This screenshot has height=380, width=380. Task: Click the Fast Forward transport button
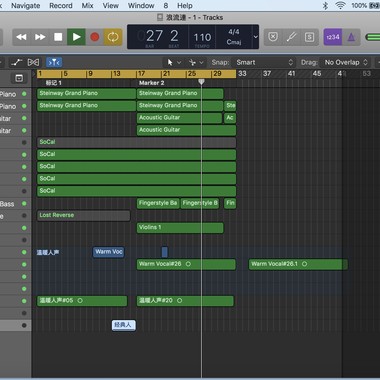click(x=40, y=37)
